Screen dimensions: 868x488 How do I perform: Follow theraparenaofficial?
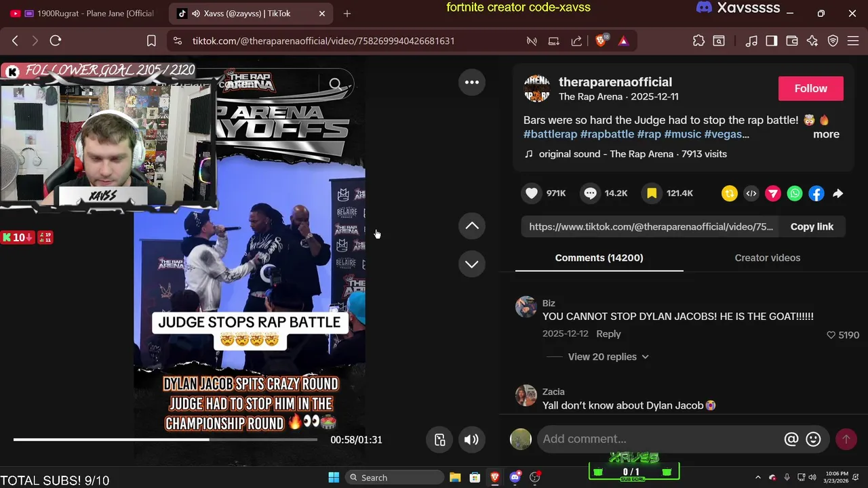tap(811, 88)
